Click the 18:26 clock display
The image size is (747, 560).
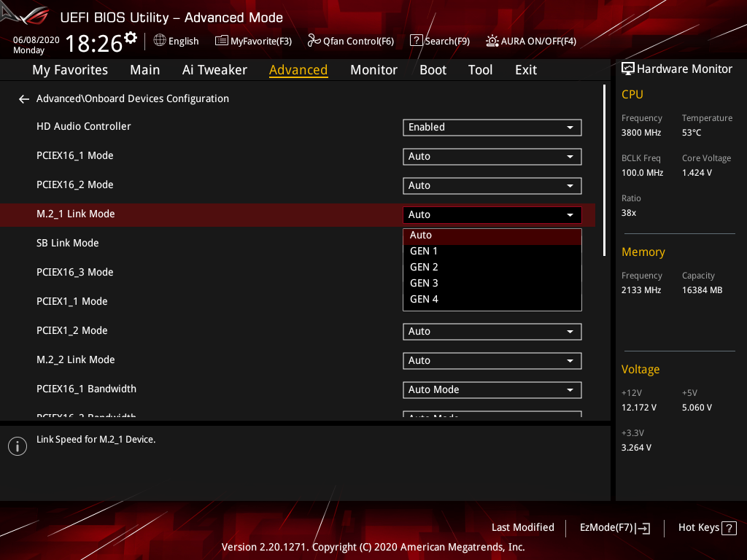94,44
